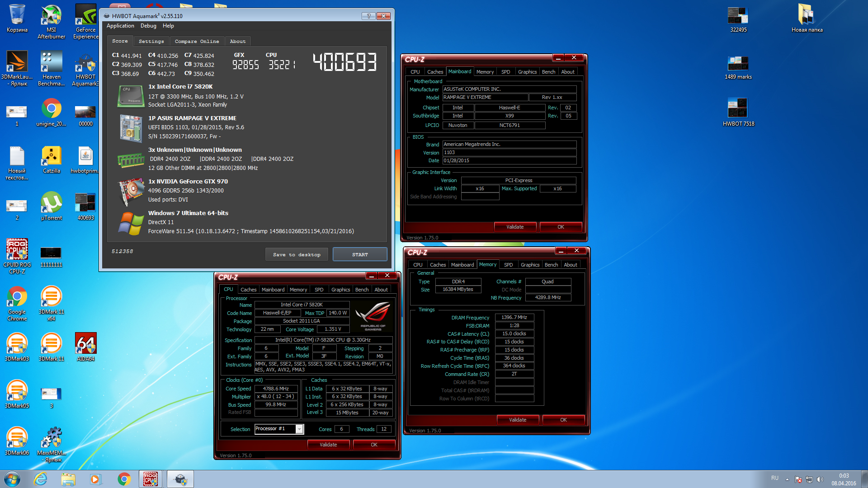
Task: Open the Новый текстовый document icon
Action: (17, 164)
